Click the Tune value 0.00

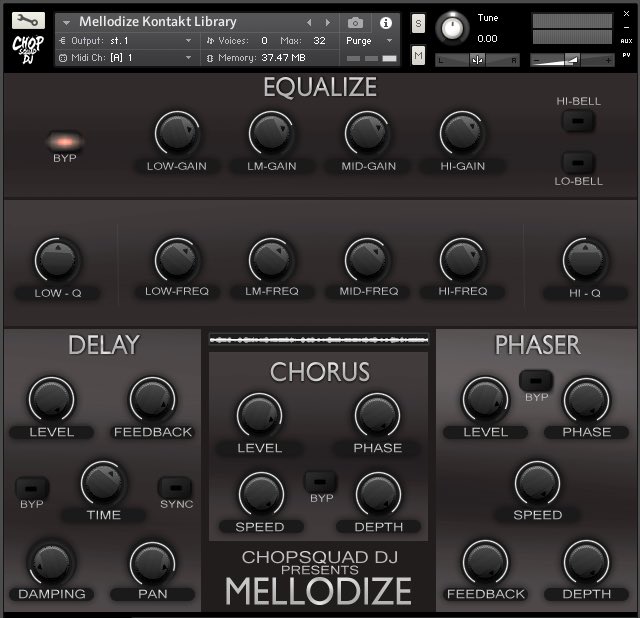487,39
